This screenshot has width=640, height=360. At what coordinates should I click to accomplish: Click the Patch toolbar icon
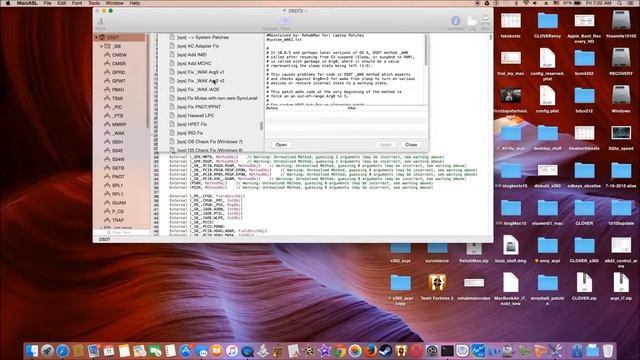tap(285, 22)
